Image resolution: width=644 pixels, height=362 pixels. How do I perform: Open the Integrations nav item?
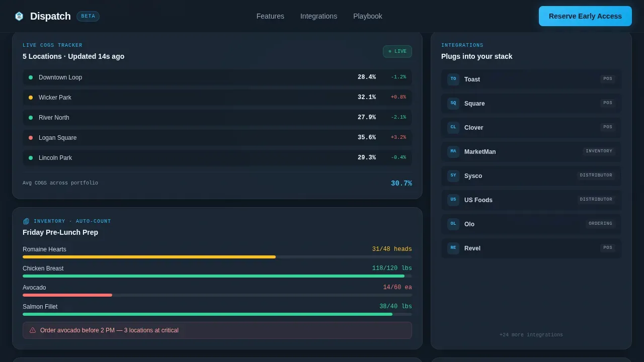point(318,16)
